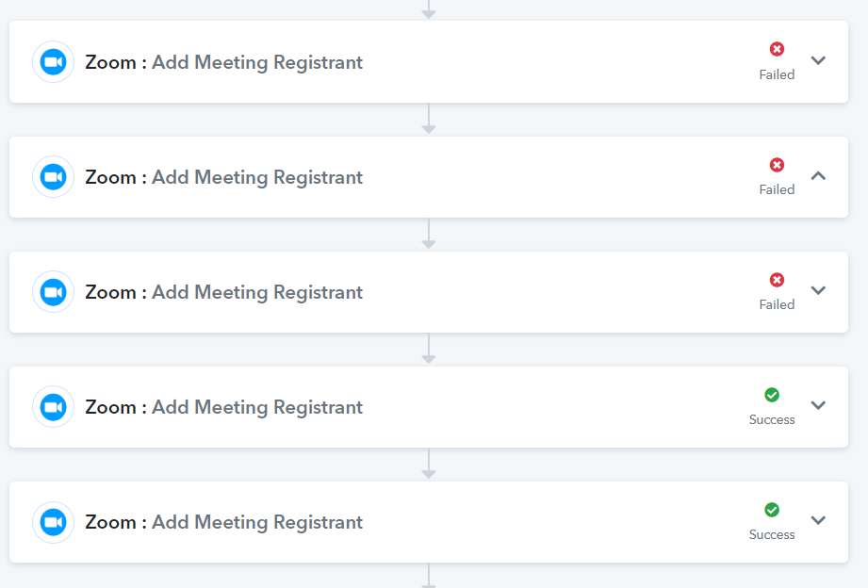The width and height of the screenshot is (868, 588).
Task: Click the connector arrow between first two steps
Action: pyautogui.click(x=429, y=119)
